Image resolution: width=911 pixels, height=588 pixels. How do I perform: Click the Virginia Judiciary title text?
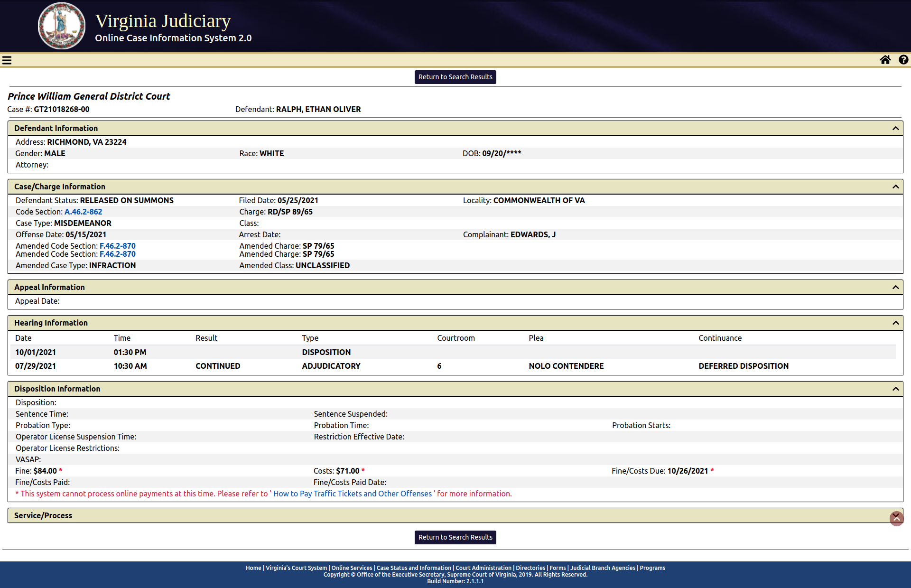163,21
